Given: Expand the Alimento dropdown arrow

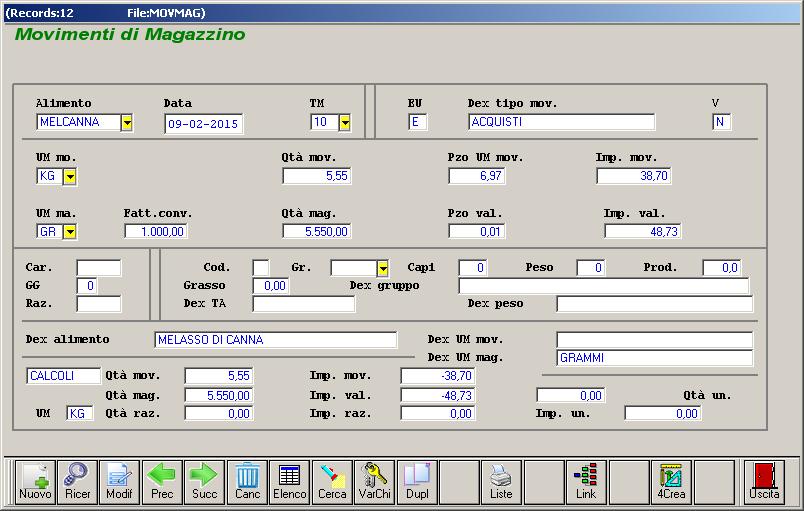Looking at the screenshot, I should 127,122.
